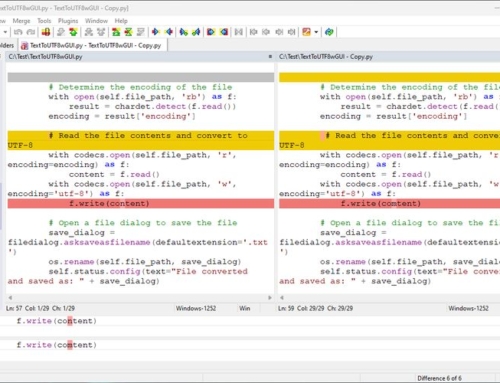Click left pane scroll-left arrow
The image size is (500, 383).
point(10,298)
